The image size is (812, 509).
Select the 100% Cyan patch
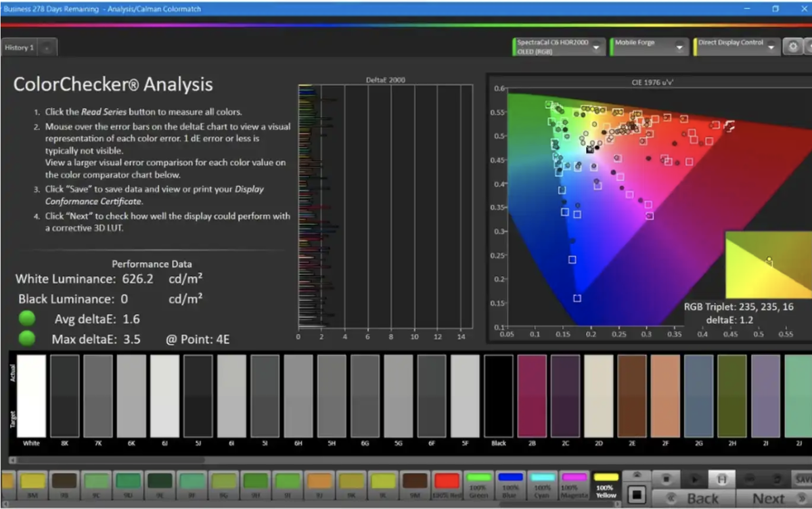(542, 485)
